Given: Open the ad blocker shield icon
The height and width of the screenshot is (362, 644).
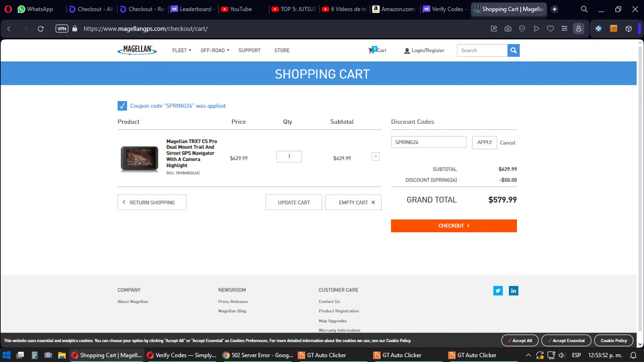Looking at the screenshot, I should click(522, 29).
